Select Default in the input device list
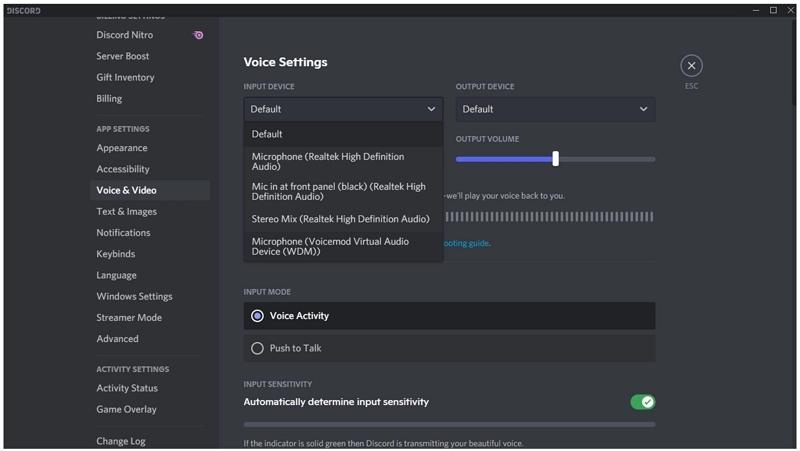The image size is (800, 451). pos(267,134)
